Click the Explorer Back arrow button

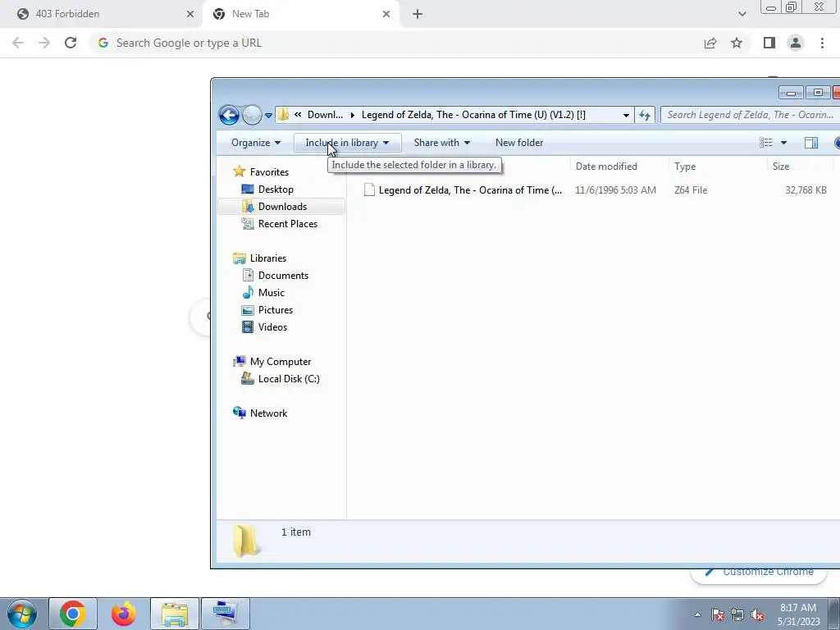[229, 115]
